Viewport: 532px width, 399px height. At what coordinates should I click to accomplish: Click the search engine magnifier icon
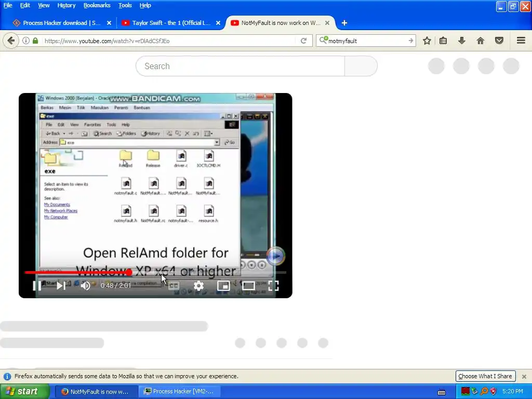point(323,40)
